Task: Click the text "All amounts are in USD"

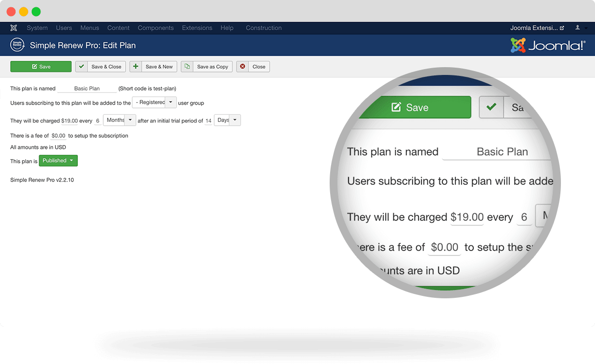Action: (x=38, y=147)
